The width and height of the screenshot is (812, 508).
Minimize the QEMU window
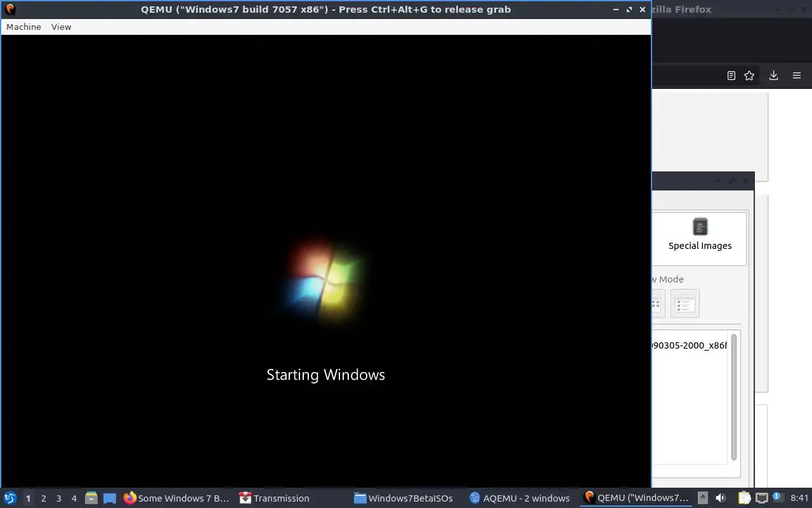[x=616, y=10]
